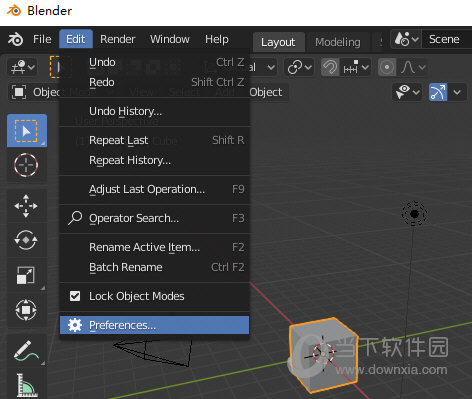Expand the gizmo options dropdown arrow
The height and width of the screenshot is (399, 472).
[x=457, y=92]
